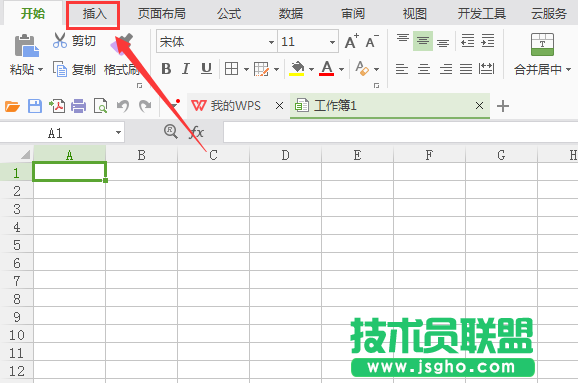Viewport: 578px width, 383px height.
Task: Open print preview icon
Action: 101,106
